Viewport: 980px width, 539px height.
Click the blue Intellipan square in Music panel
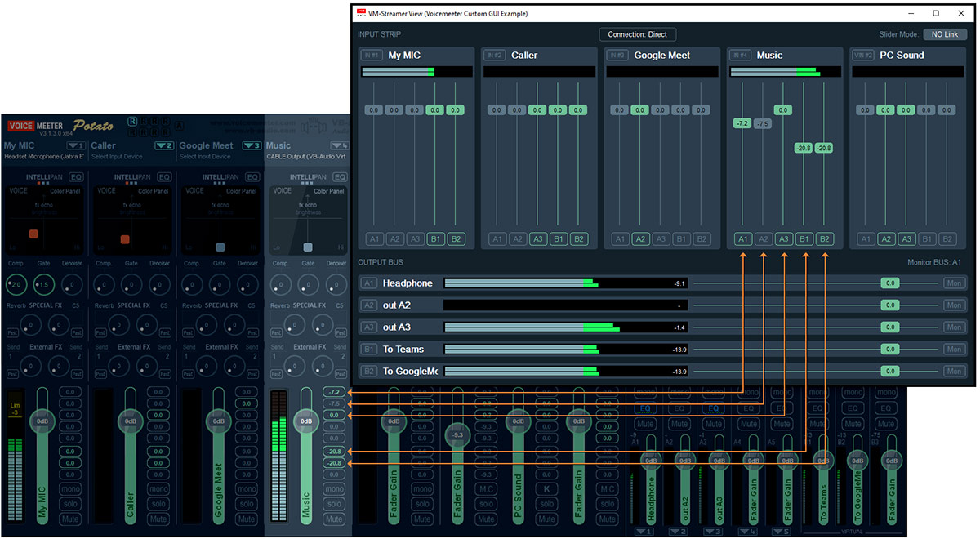308,247
